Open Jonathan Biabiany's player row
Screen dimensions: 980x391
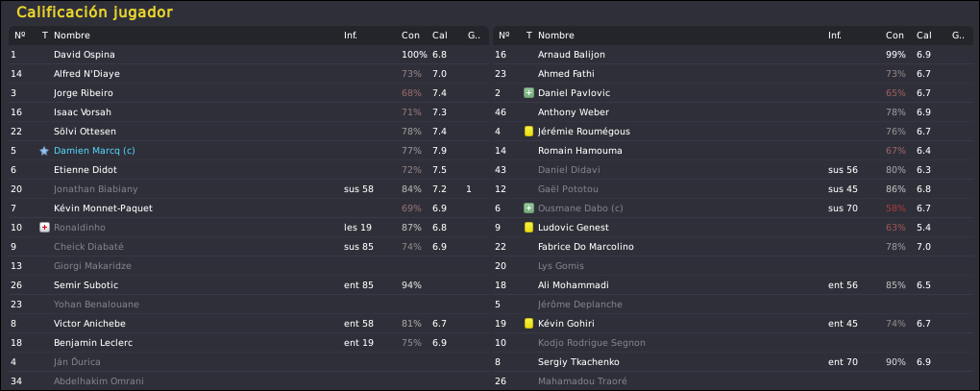click(249, 189)
